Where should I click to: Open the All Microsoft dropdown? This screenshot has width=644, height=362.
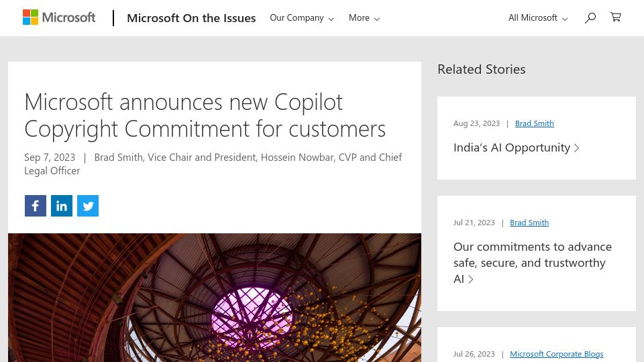[x=538, y=18]
